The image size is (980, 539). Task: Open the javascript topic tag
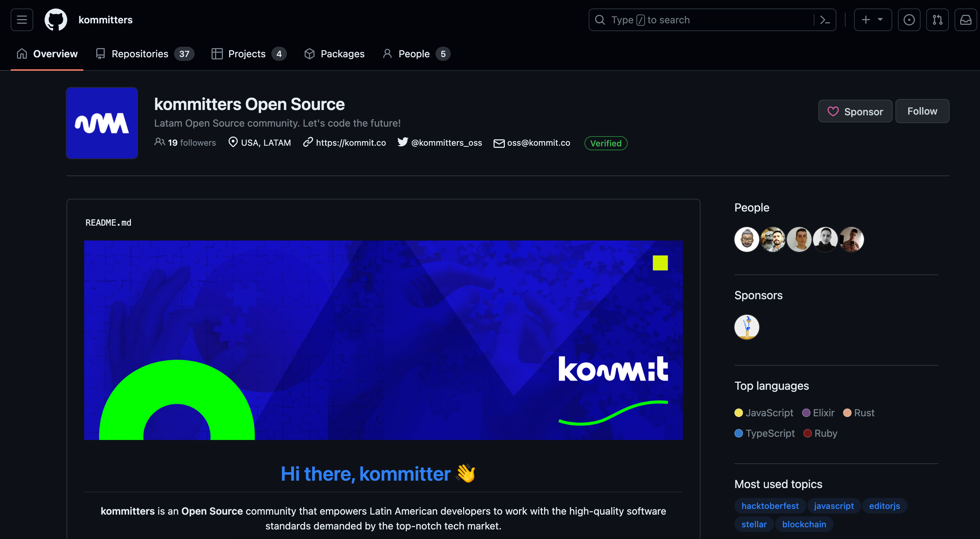834,505
